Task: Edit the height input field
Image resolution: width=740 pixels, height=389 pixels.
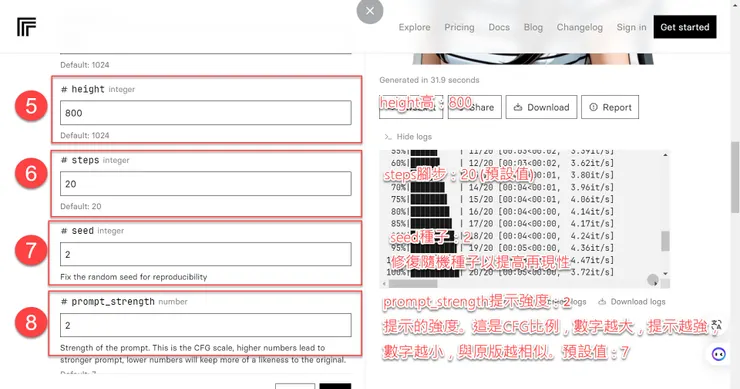Action: (x=206, y=113)
